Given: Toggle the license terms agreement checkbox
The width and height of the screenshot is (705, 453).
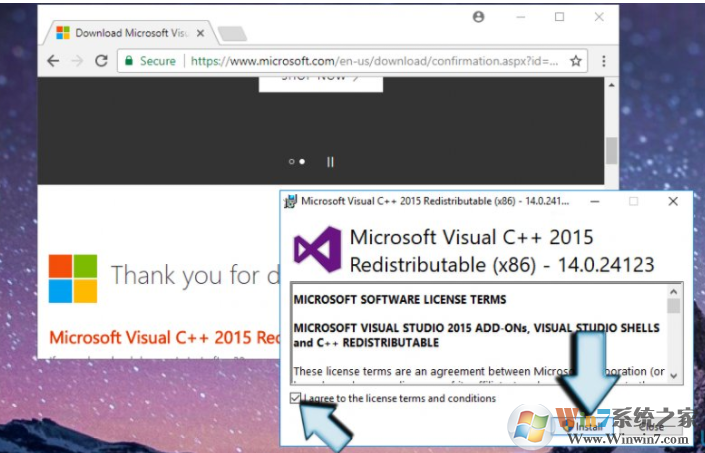Looking at the screenshot, I should (x=293, y=398).
